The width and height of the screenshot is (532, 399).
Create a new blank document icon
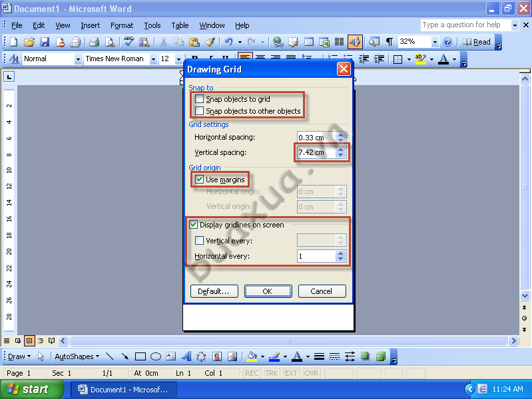(13, 42)
